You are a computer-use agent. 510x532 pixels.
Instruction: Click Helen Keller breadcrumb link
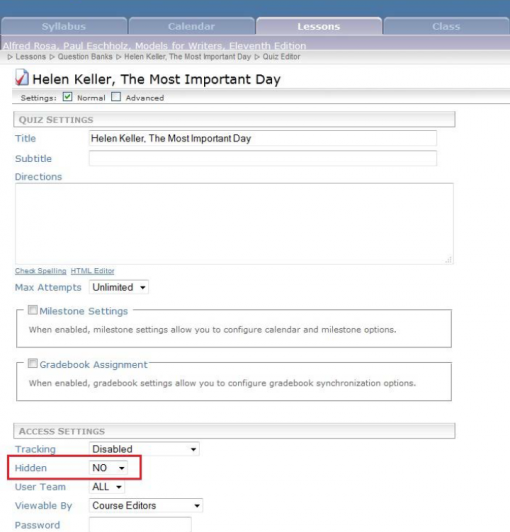pos(187,57)
